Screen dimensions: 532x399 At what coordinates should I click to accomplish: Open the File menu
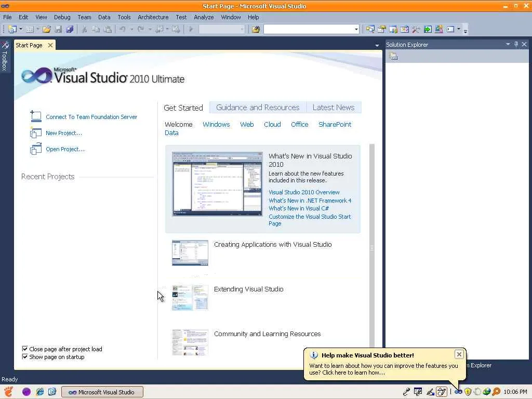point(7,17)
